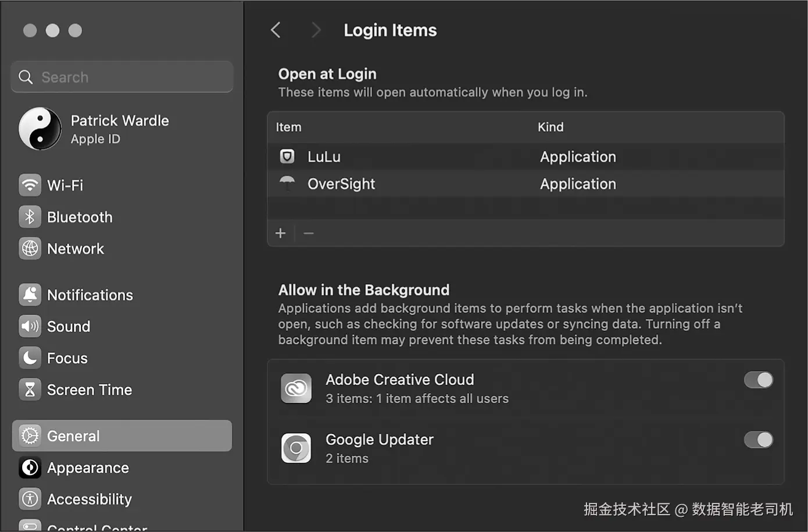
Task: Click the Sound speaker icon
Action: click(x=30, y=326)
